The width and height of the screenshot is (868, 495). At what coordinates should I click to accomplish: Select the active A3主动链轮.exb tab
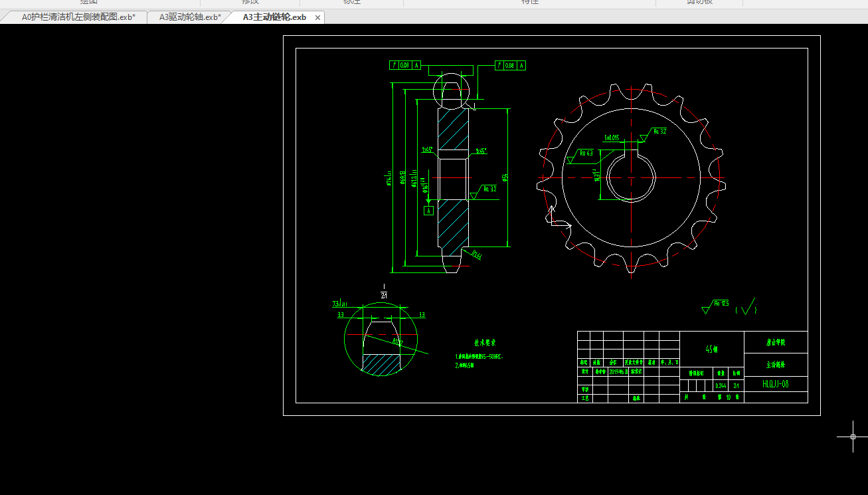click(x=274, y=17)
